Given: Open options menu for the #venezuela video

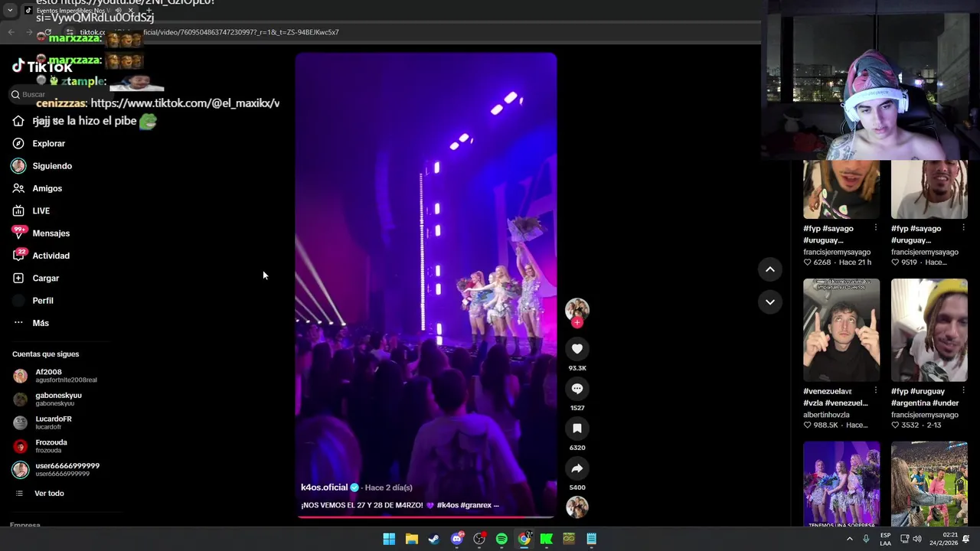Looking at the screenshot, I should coord(876,391).
